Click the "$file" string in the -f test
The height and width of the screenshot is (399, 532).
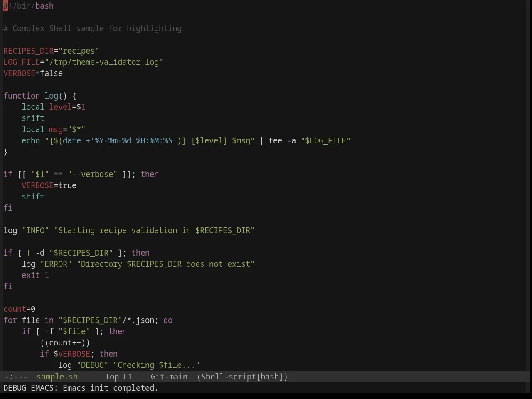click(x=74, y=331)
